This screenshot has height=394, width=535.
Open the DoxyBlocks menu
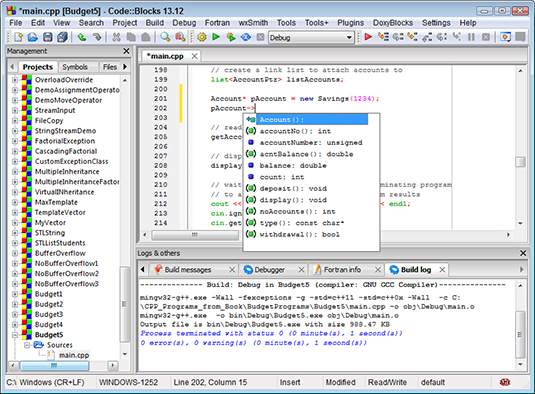pyautogui.click(x=393, y=23)
